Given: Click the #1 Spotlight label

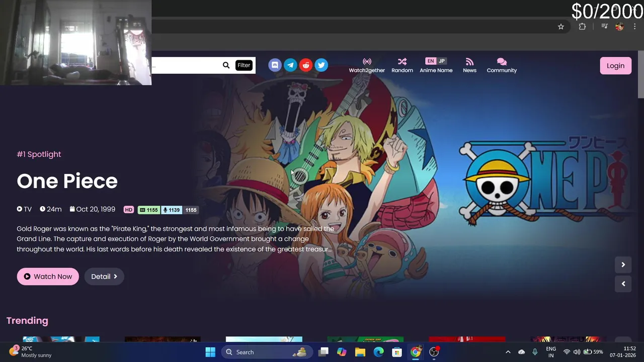Looking at the screenshot, I should pos(39,154).
